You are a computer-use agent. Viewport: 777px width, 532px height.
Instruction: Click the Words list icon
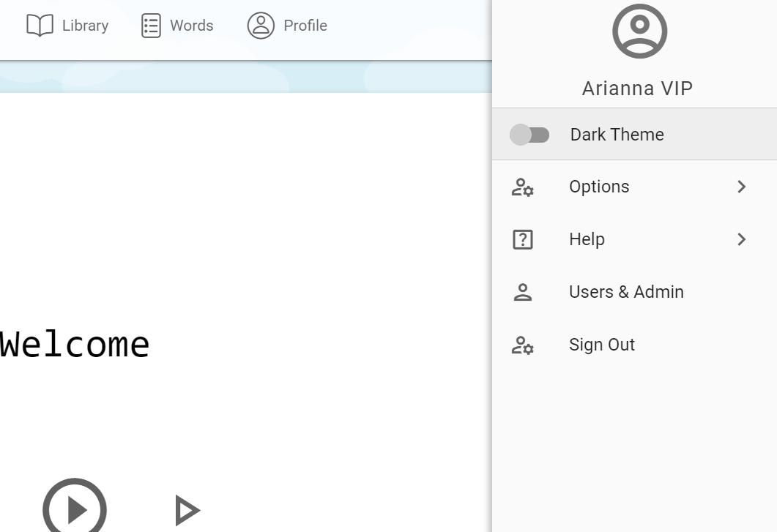pyautogui.click(x=151, y=26)
